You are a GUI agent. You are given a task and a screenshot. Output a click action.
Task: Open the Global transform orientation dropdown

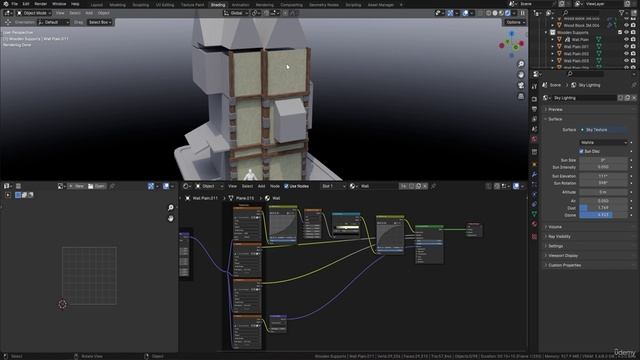tap(236, 13)
